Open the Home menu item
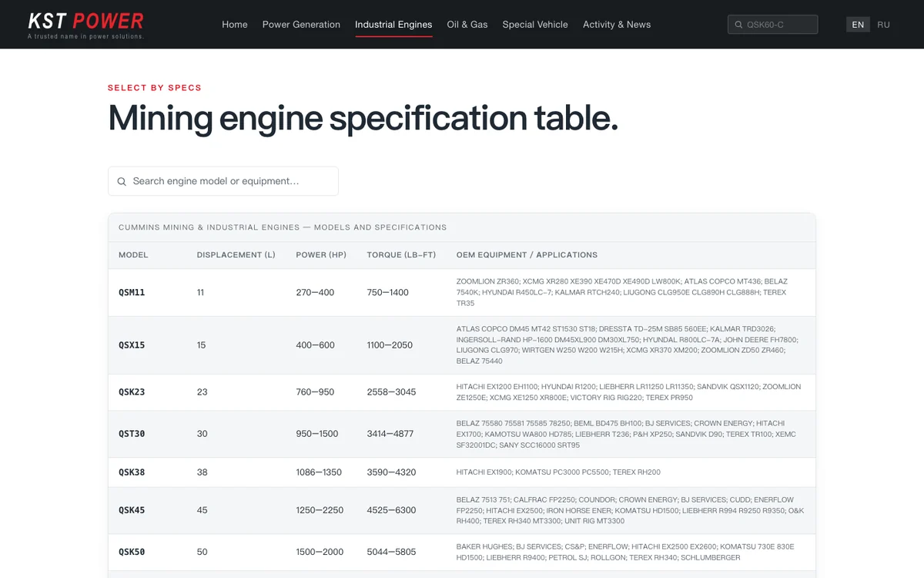924x578 pixels. [235, 25]
